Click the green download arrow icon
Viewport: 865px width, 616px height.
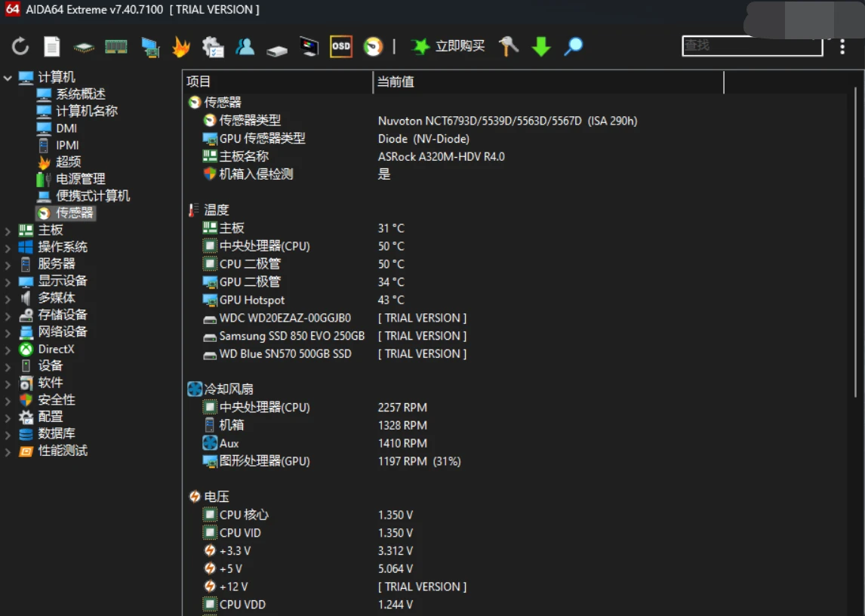(540, 47)
